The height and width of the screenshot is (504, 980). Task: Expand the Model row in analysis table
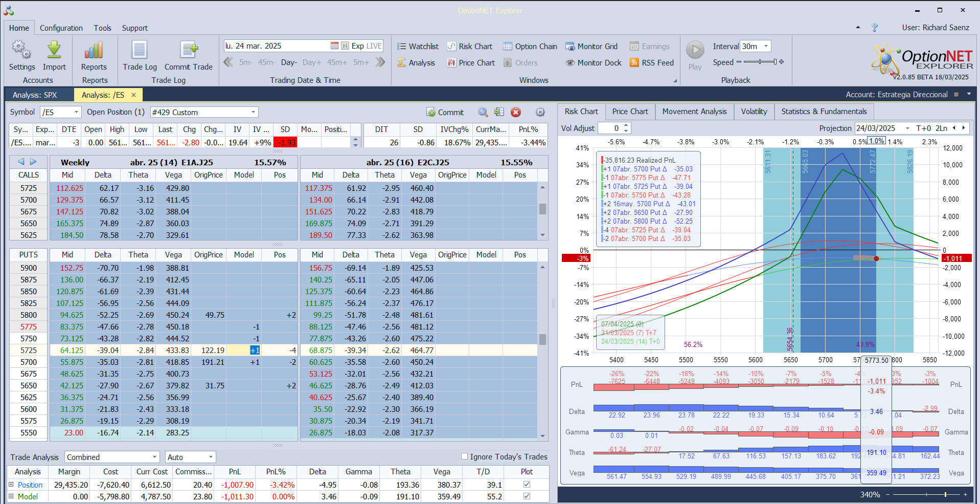coord(11,496)
